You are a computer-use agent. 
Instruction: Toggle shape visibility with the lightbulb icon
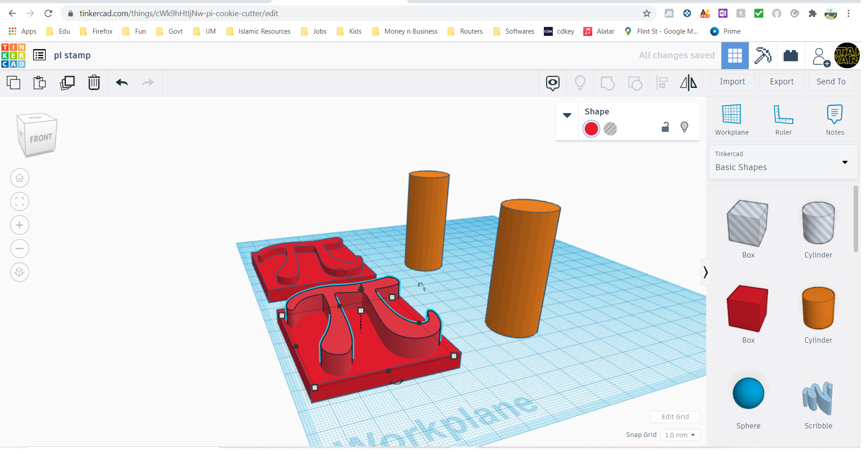[x=684, y=127]
